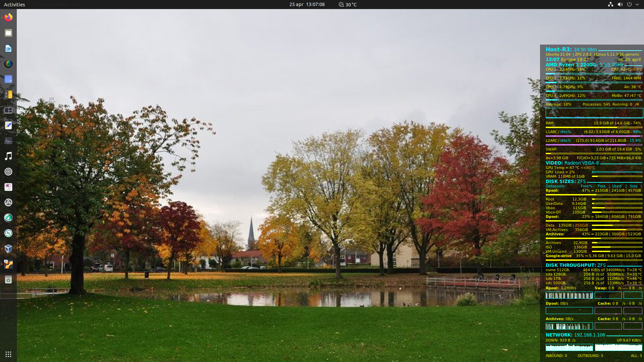644x362 pixels.
Task: Open the clock and calendar menu
Action: point(307,4)
